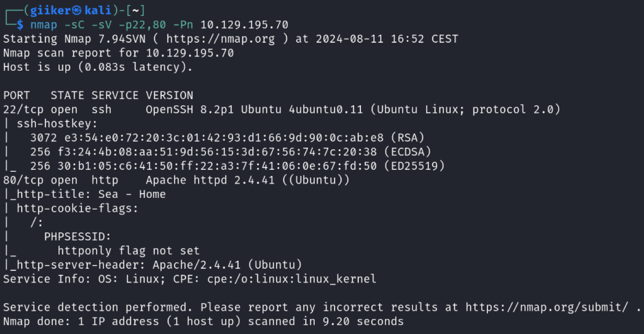This screenshot has width=644, height=334.
Task: Click the nmap command after the prompt
Action: (x=43, y=25)
